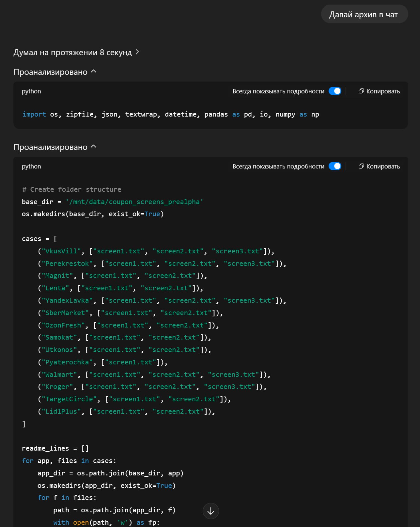Click the "Walmart" string in the code
Image resolution: width=420 pixels, height=527 pixels.
59,375
